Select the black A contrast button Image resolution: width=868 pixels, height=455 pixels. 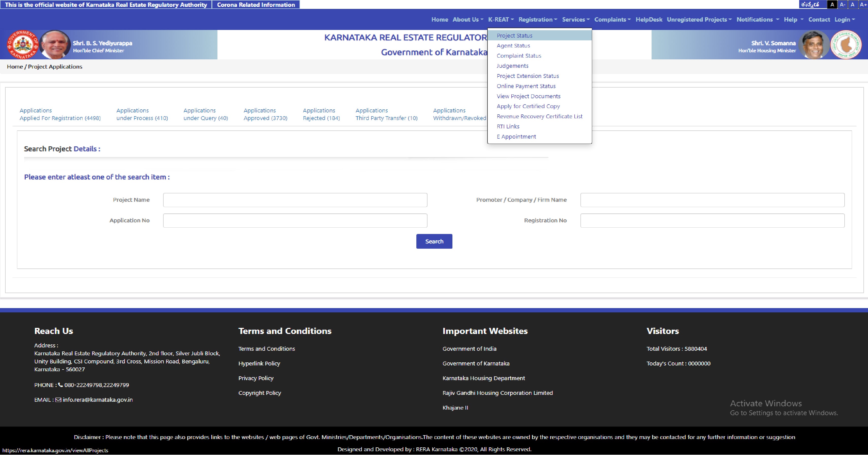[x=832, y=4]
